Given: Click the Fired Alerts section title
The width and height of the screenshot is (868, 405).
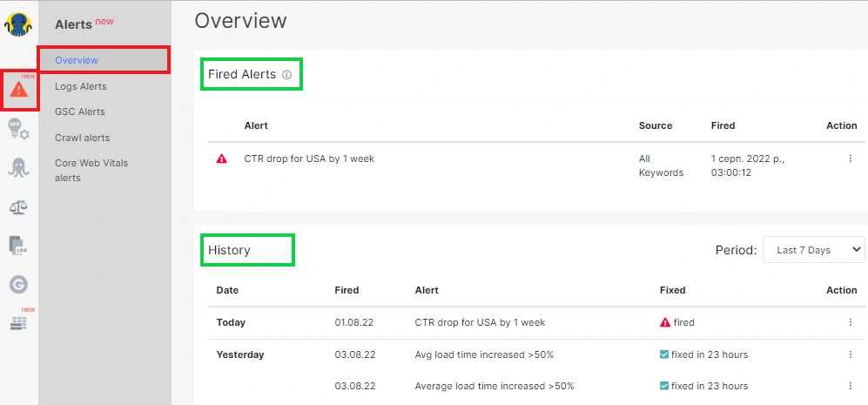Looking at the screenshot, I should [x=242, y=74].
